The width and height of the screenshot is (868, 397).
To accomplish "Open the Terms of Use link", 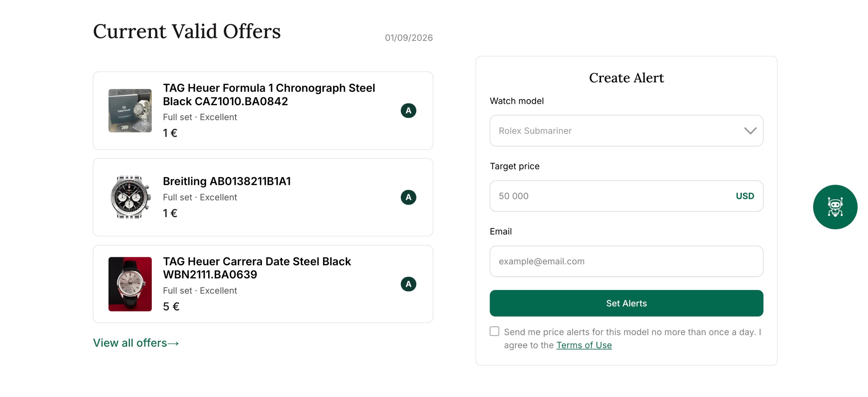I will tap(584, 345).
